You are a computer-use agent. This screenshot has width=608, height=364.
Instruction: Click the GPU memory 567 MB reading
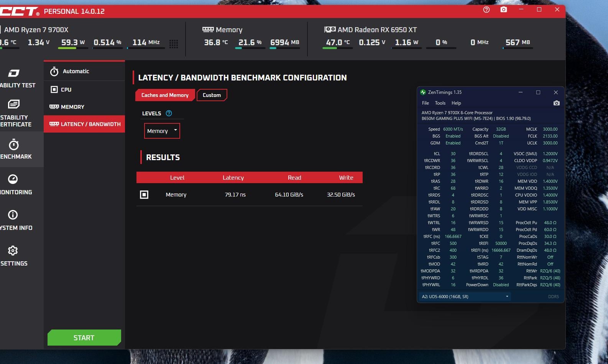[x=518, y=42]
